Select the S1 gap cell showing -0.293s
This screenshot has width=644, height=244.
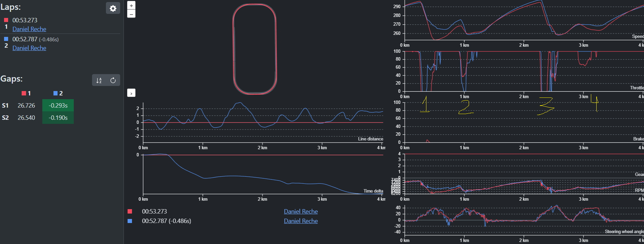click(58, 106)
